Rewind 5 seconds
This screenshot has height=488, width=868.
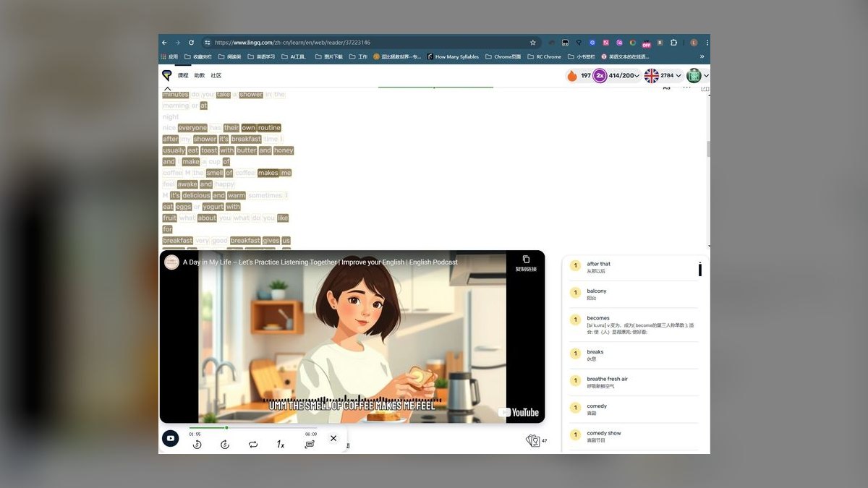tap(197, 445)
